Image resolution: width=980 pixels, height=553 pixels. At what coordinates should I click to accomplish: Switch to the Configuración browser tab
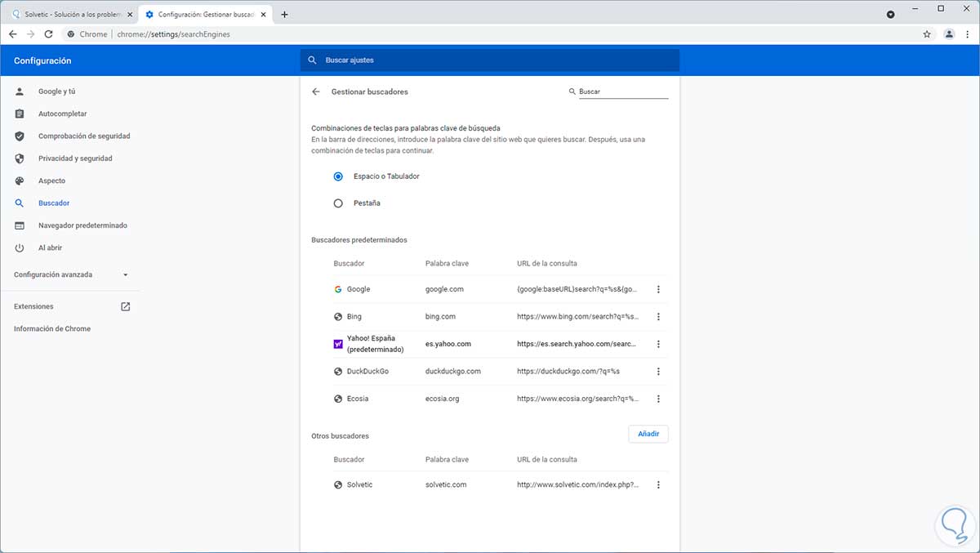[x=204, y=15]
